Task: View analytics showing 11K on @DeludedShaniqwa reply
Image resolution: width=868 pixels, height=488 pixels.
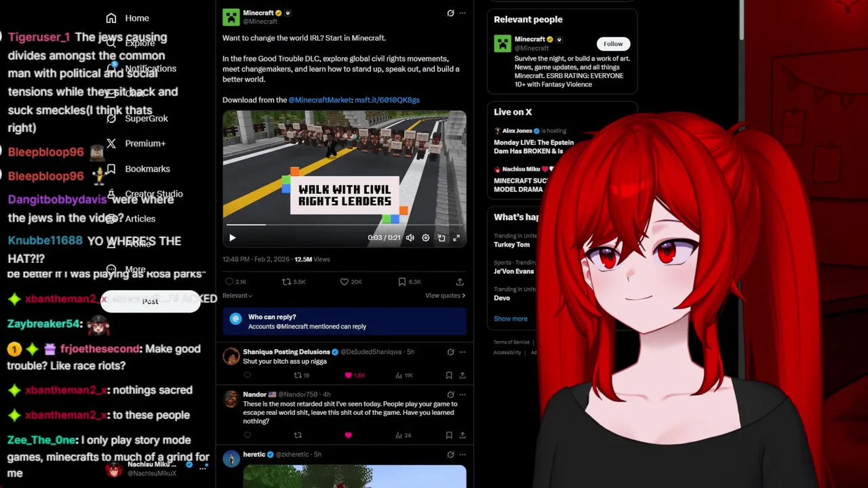Action: pos(405,375)
